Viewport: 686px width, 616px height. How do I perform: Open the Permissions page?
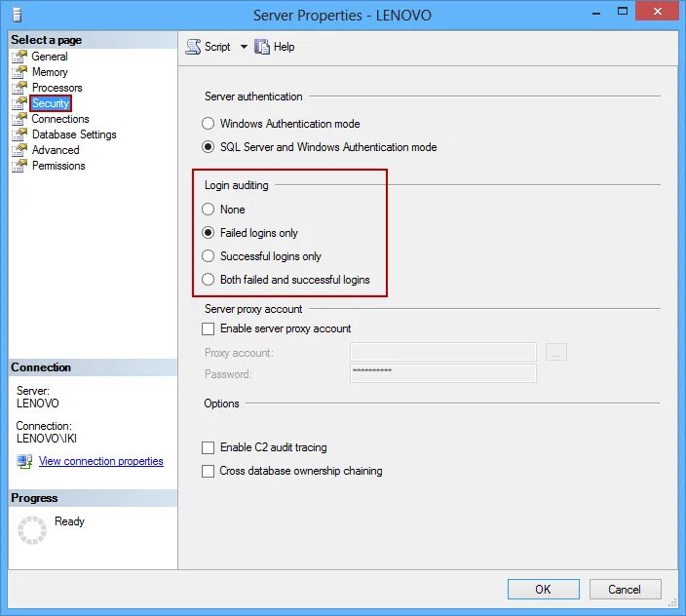coord(58,166)
